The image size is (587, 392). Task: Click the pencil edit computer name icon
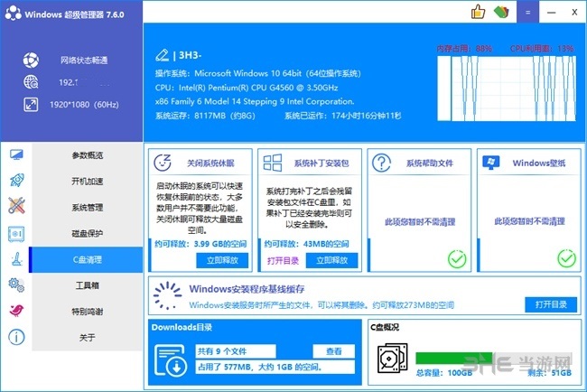point(162,55)
